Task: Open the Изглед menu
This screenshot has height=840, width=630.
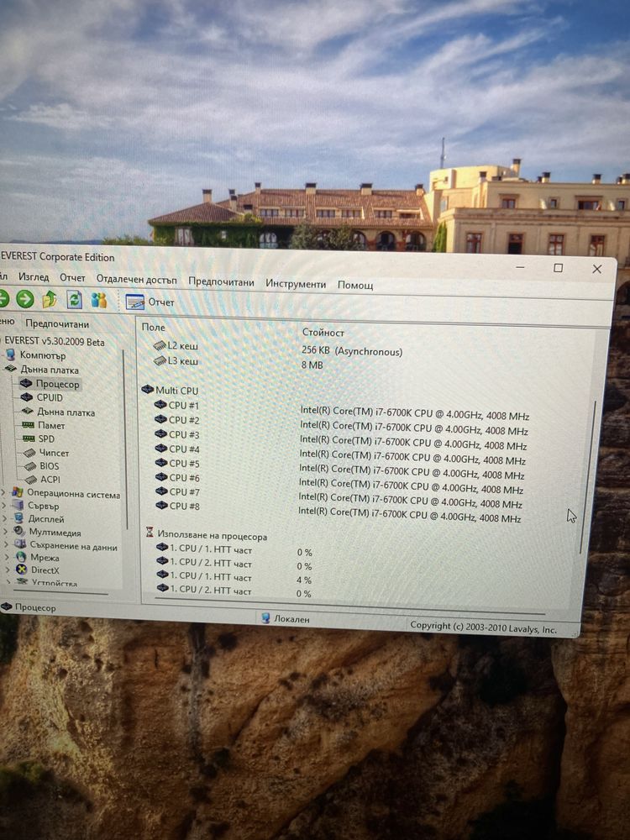Action: tap(34, 277)
